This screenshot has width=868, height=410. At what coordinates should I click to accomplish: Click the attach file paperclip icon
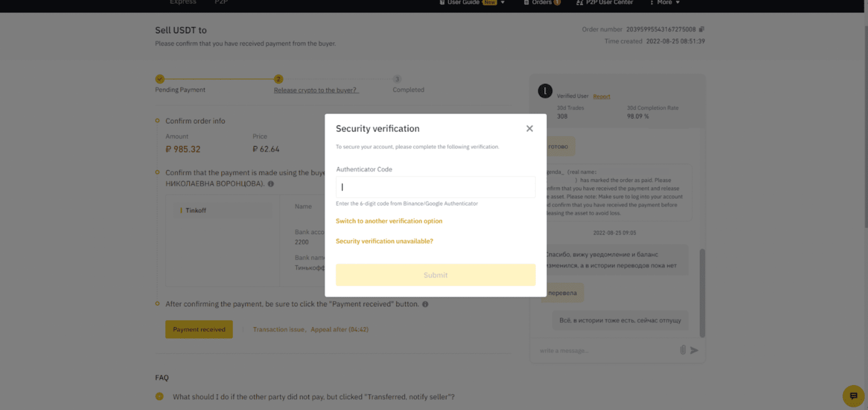coord(682,350)
